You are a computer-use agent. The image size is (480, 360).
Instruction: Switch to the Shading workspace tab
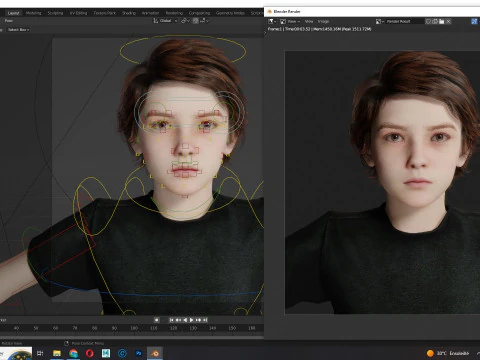(129, 13)
